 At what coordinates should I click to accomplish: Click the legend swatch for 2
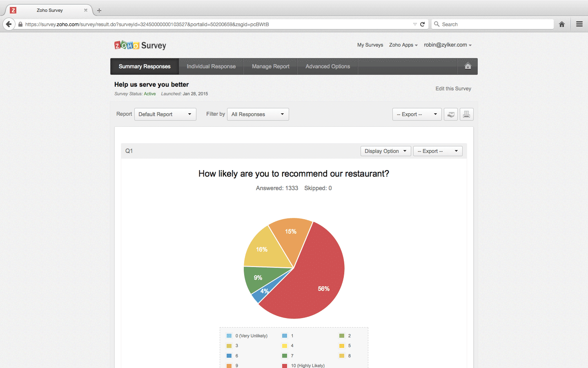342,336
